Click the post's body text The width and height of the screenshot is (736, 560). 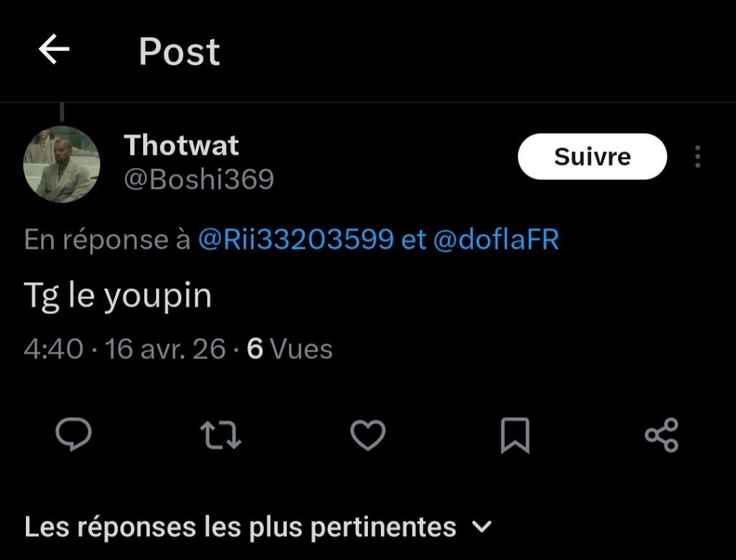pyautogui.click(x=118, y=297)
